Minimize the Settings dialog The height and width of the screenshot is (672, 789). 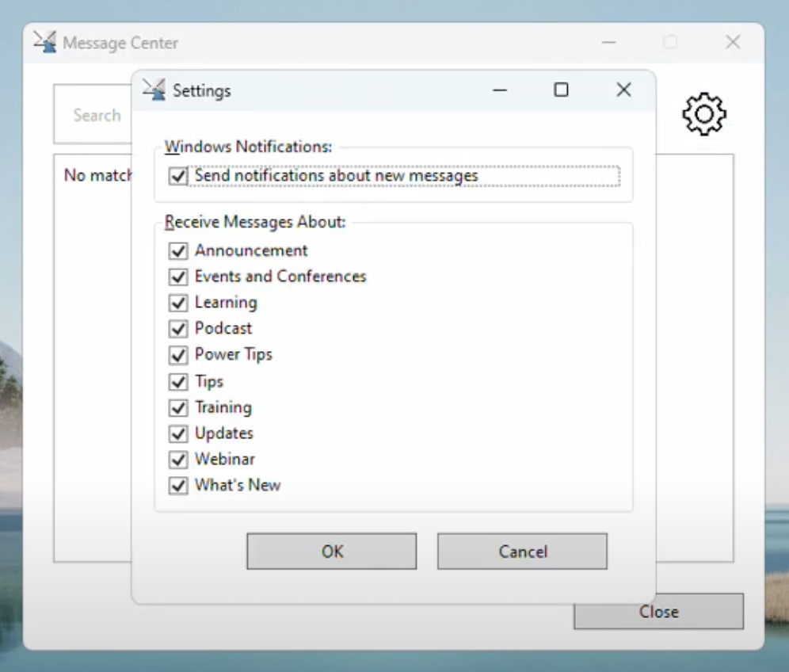pos(500,90)
